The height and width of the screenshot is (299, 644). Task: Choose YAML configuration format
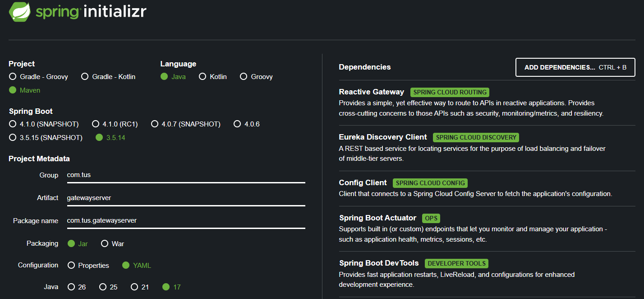(x=137, y=266)
